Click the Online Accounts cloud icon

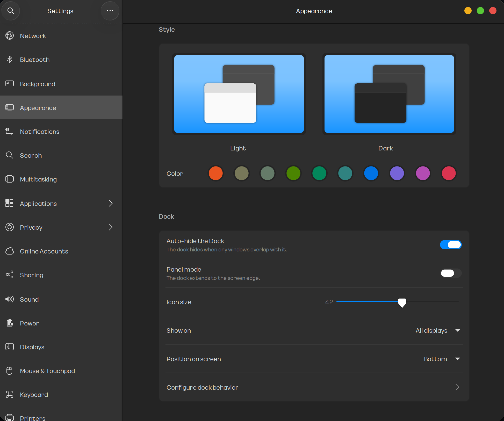click(10, 251)
